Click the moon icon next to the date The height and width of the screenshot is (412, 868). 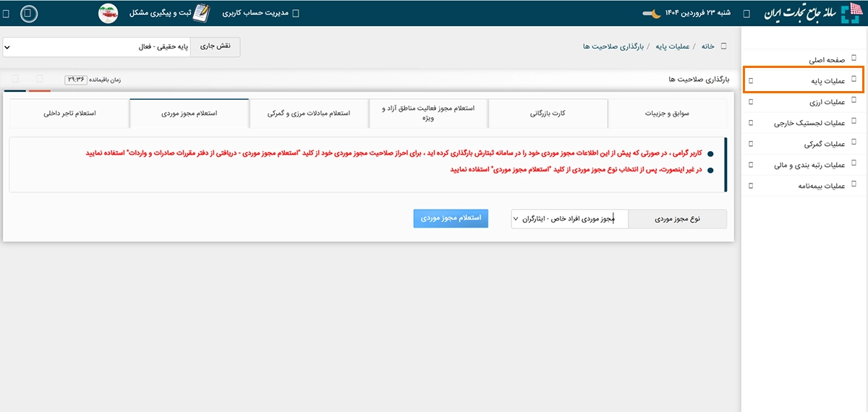tap(652, 13)
